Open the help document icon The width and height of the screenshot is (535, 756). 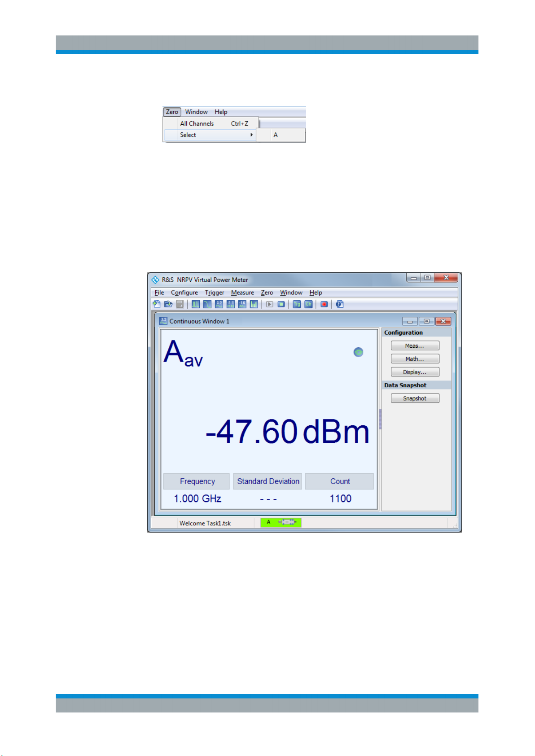coord(340,304)
